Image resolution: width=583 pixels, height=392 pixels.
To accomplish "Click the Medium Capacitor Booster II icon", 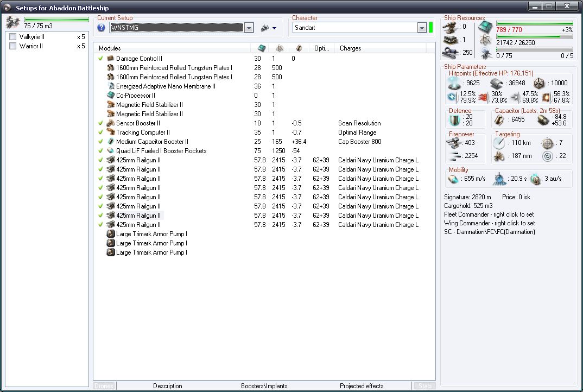I will click(110, 142).
